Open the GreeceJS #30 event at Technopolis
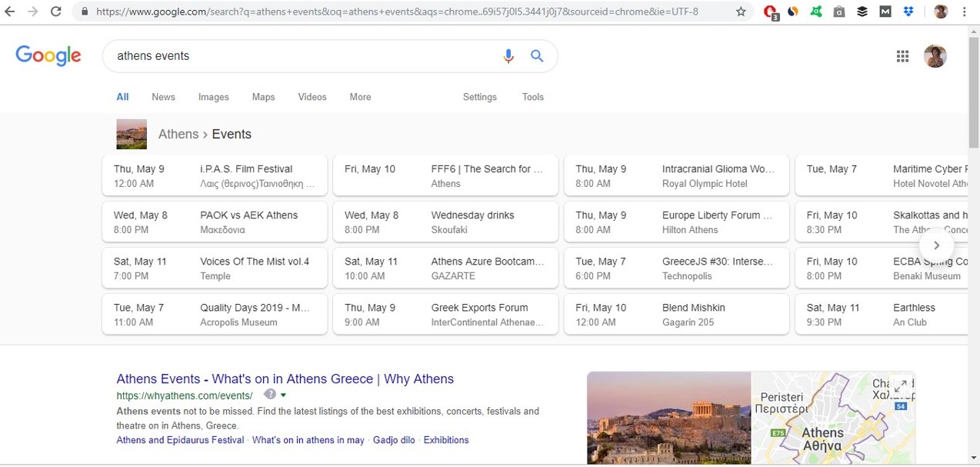This screenshot has height=467, width=980. coord(677,268)
